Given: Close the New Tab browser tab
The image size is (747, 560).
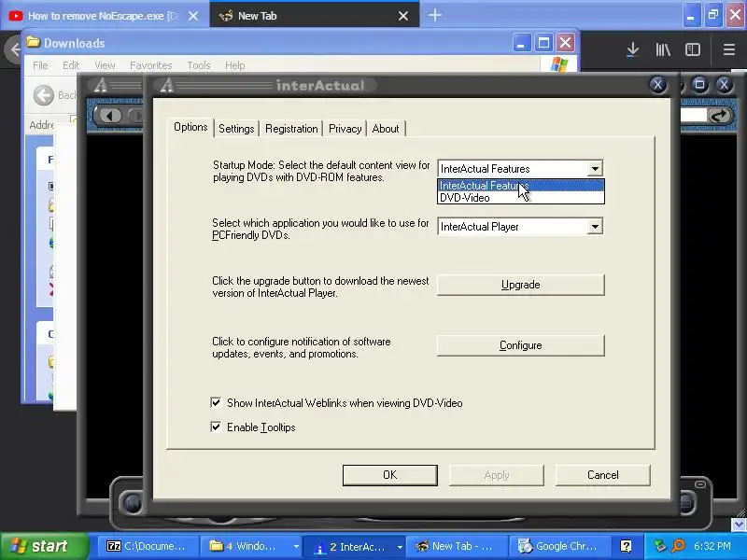Looking at the screenshot, I should [x=403, y=16].
